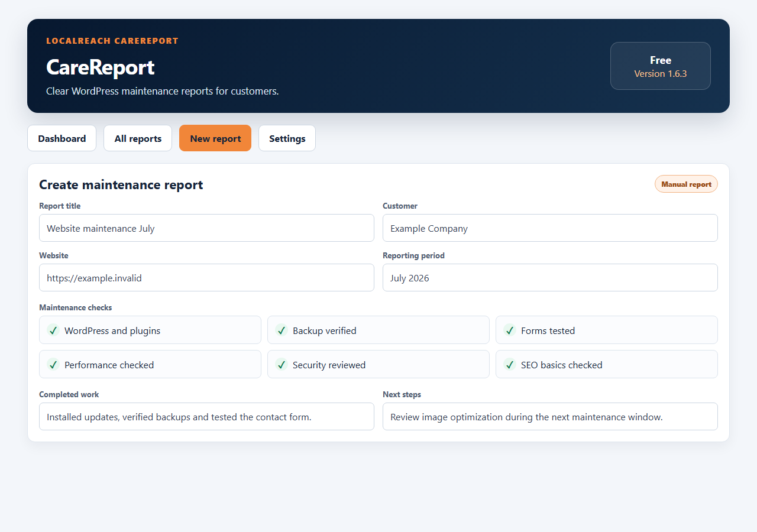757x532 pixels.
Task: Toggle the Security reviewed check
Action: pyautogui.click(x=378, y=364)
